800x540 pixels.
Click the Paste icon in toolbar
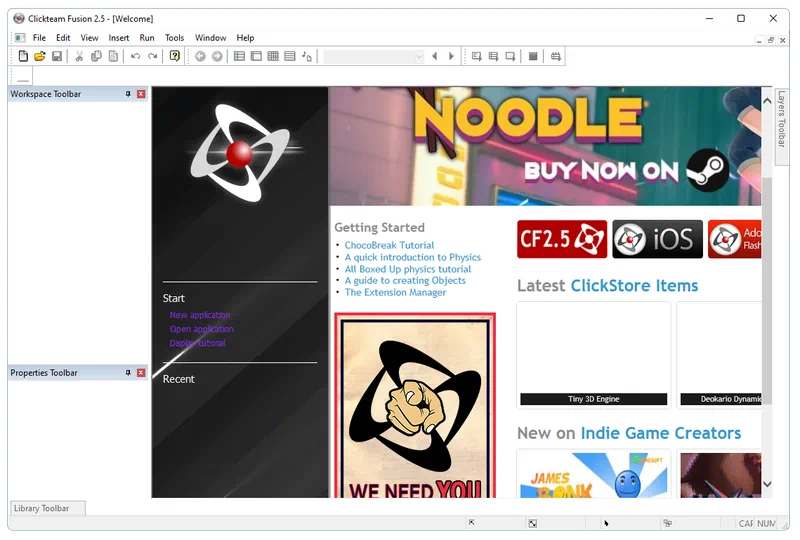pyautogui.click(x=113, y=56)
